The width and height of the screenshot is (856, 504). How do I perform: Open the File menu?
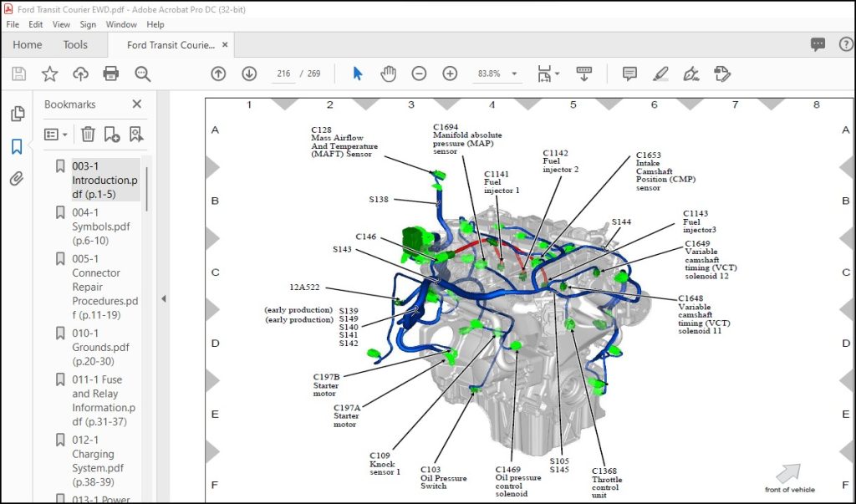pos(13,24)
